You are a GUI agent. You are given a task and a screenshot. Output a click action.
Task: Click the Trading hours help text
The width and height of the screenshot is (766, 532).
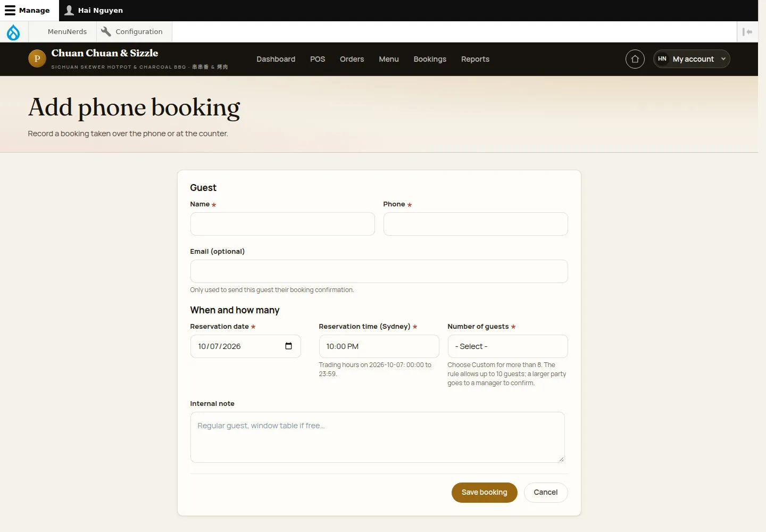(x=375, y=369)
